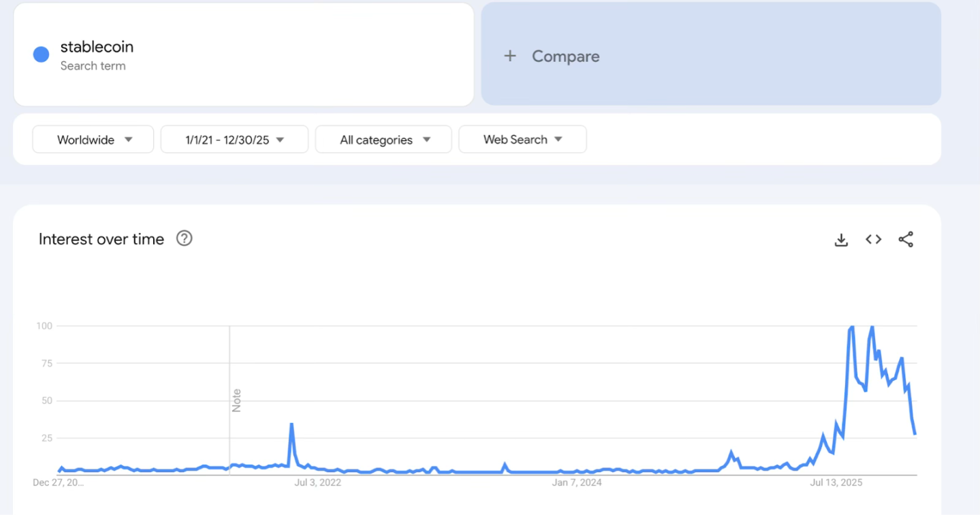Click the Jul 3, 2022 axis label
Viewport: 980px width, 515px height.
tap(317, 483)
